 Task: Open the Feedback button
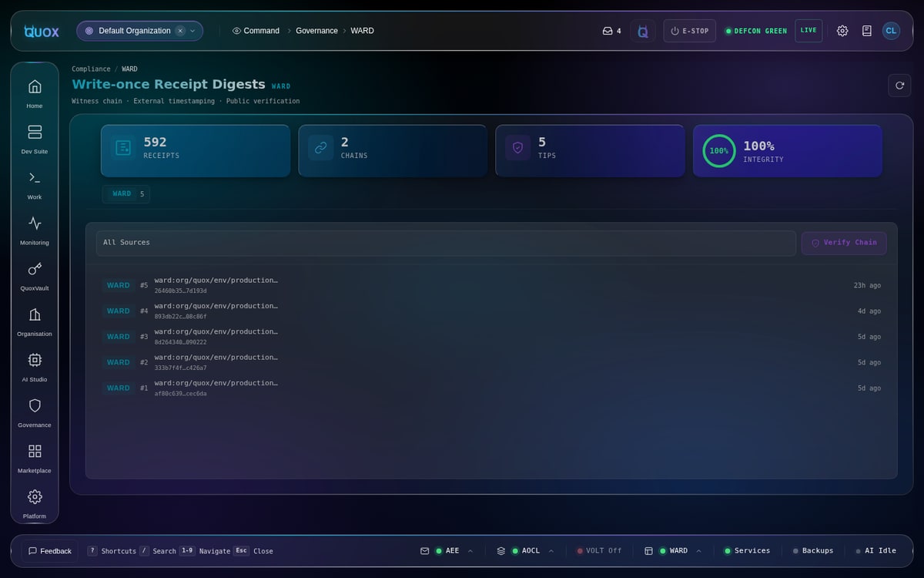click(50, 551)
